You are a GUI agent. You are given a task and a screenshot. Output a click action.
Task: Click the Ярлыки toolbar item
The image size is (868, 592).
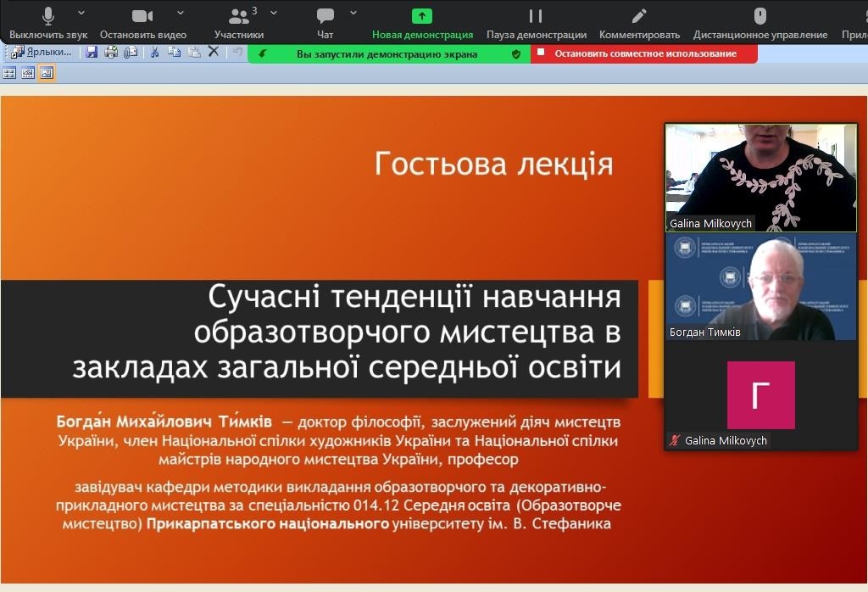(42, 53)
